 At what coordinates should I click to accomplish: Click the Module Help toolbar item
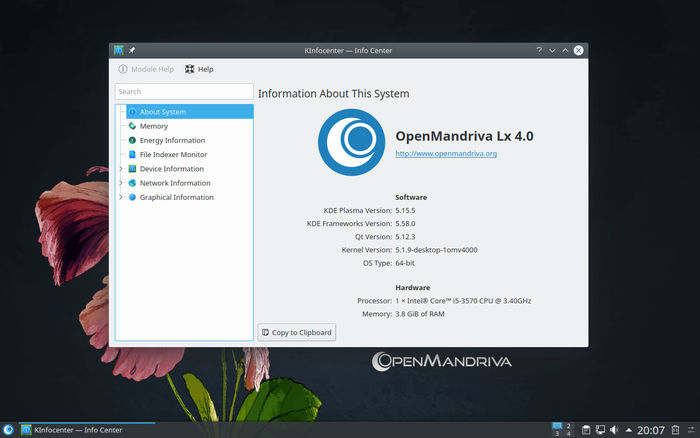146,69
